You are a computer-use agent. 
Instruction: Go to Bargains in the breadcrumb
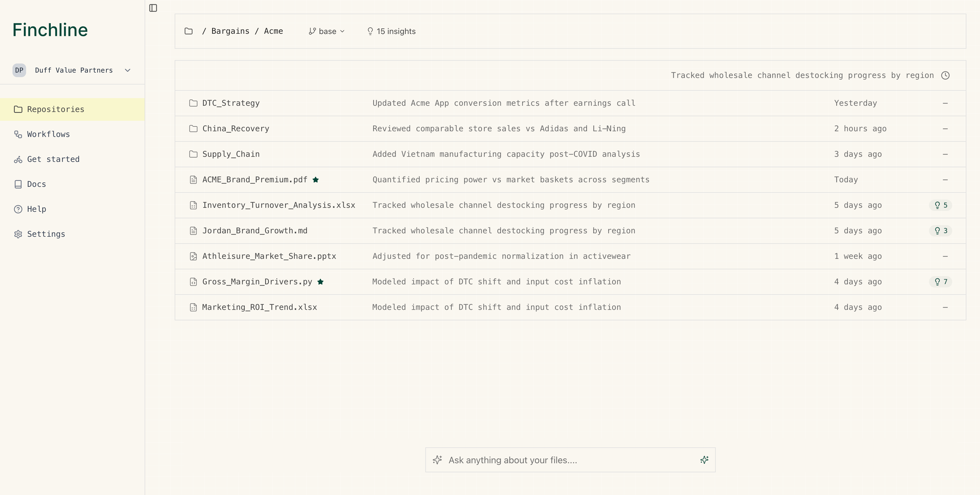click(230, 31)
